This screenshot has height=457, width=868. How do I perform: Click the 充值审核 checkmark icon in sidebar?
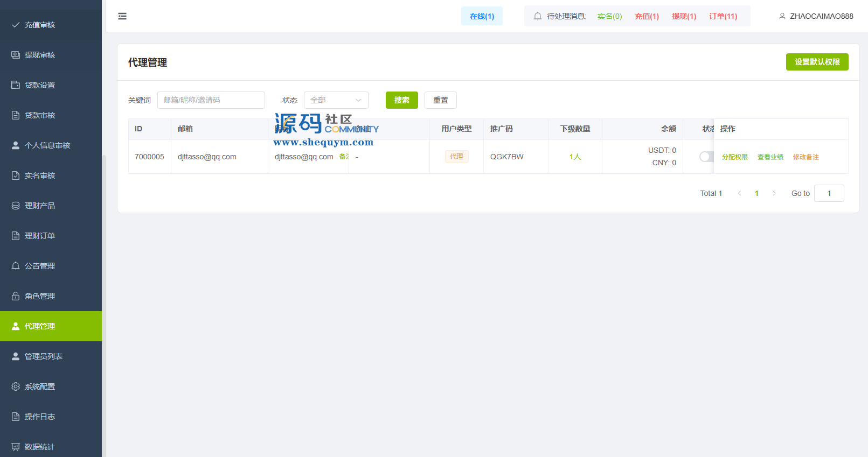pyautogui.click(x=16, y=25)
